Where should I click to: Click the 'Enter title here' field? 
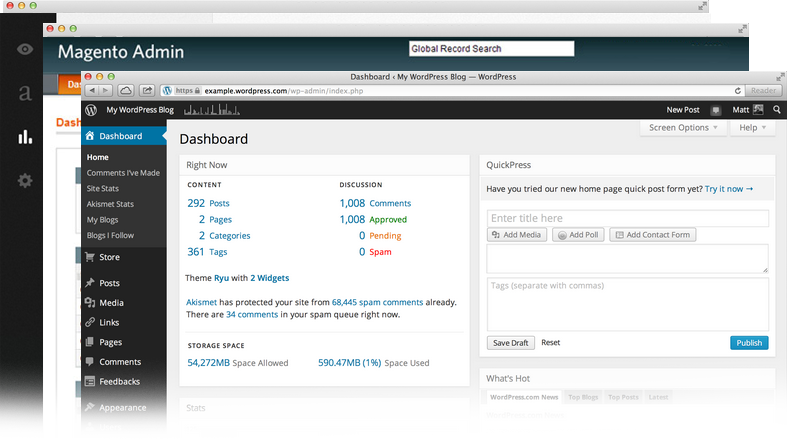pyautogui.click(x=627, y=218)
